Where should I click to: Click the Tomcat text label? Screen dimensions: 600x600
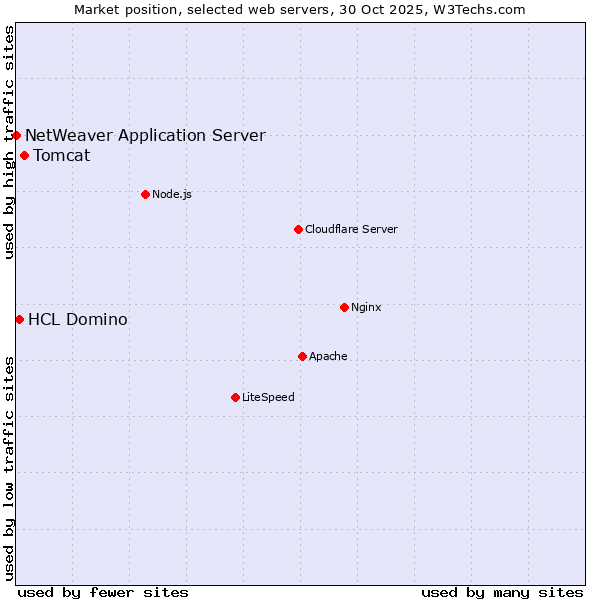coord(61,155)
